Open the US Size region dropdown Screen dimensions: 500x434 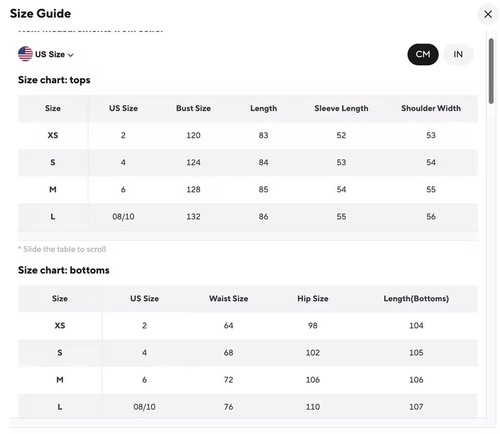tap(46, 54)
